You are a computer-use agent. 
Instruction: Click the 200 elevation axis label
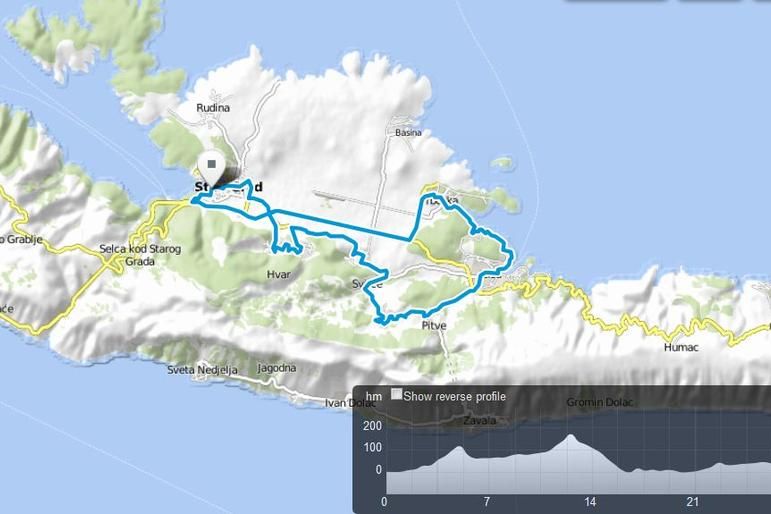point(372,425)
